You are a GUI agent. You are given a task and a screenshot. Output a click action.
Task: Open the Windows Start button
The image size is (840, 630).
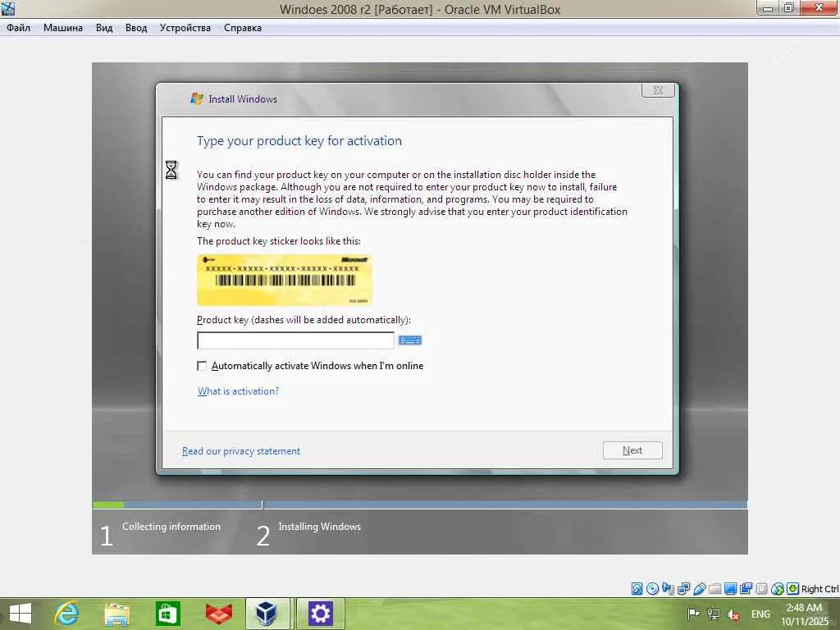pos(21,614)
